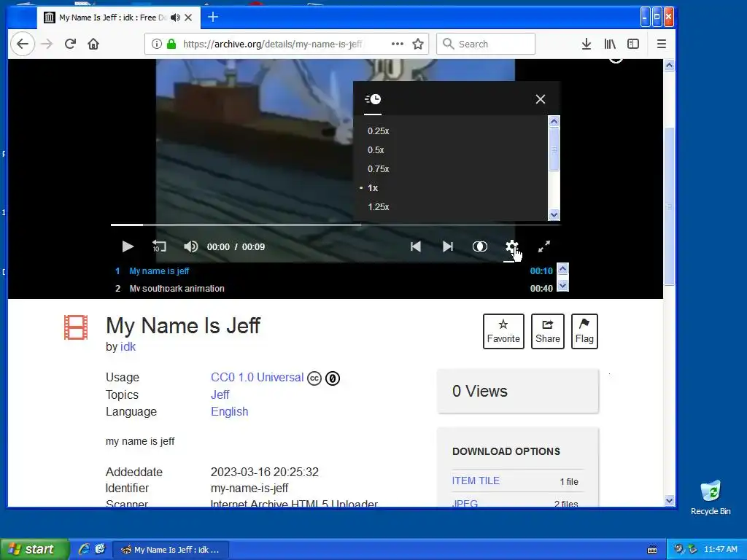Click the Share button
747x560 pixels.
pyautogui.click(x=547, y=332)
